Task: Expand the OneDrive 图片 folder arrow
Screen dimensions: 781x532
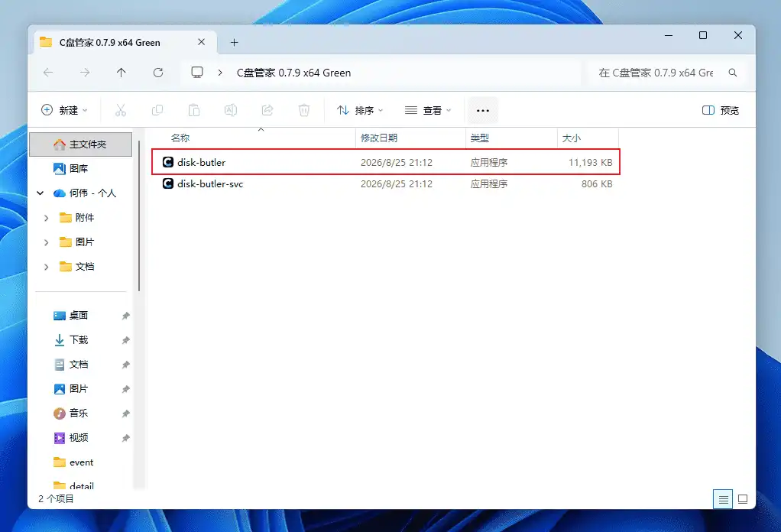Action: [47, 242]
